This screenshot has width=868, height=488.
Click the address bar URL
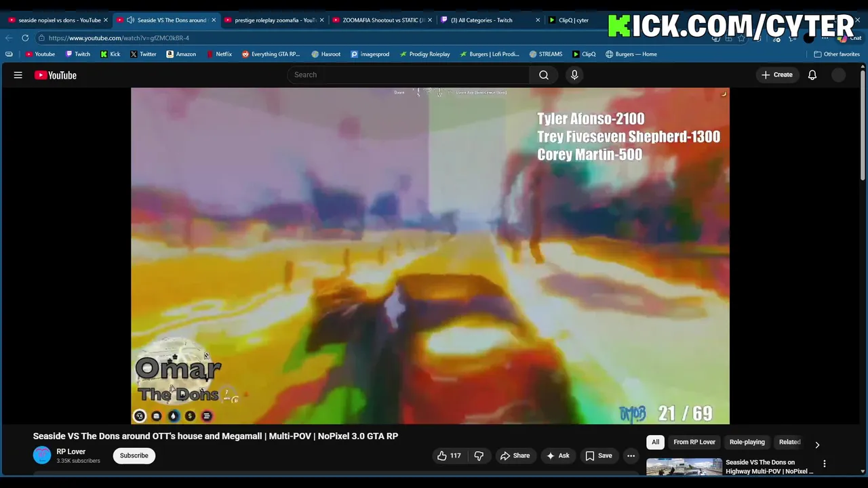pyautogui.click(x=119, y=38)
